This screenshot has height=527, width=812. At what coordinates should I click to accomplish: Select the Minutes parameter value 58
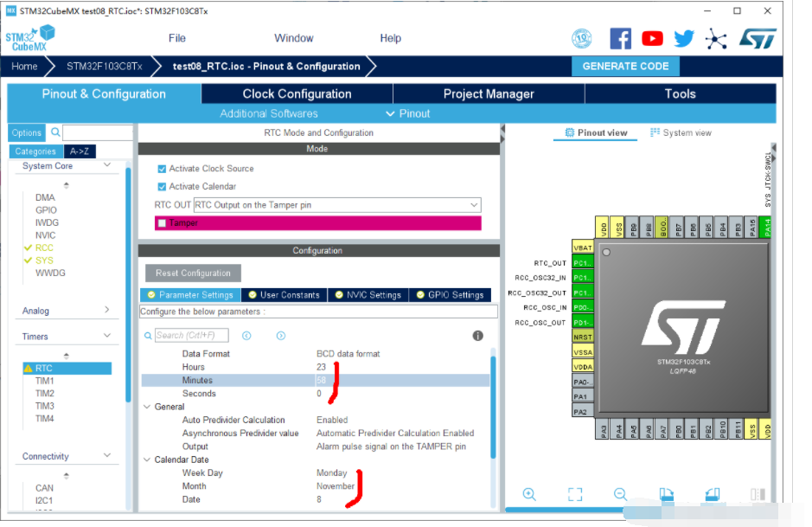point(321,381)
